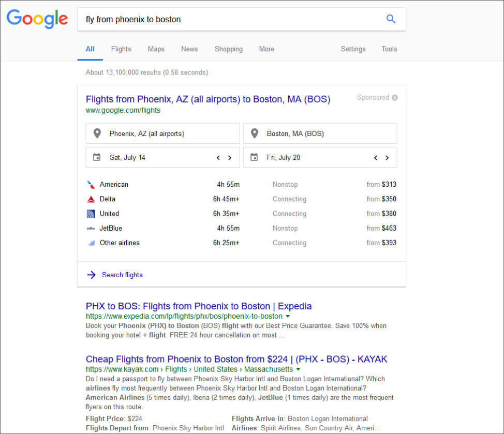This screenshot has height=434, width=504.
Task: Click the Search flights arrow icon
Action: 92,275
